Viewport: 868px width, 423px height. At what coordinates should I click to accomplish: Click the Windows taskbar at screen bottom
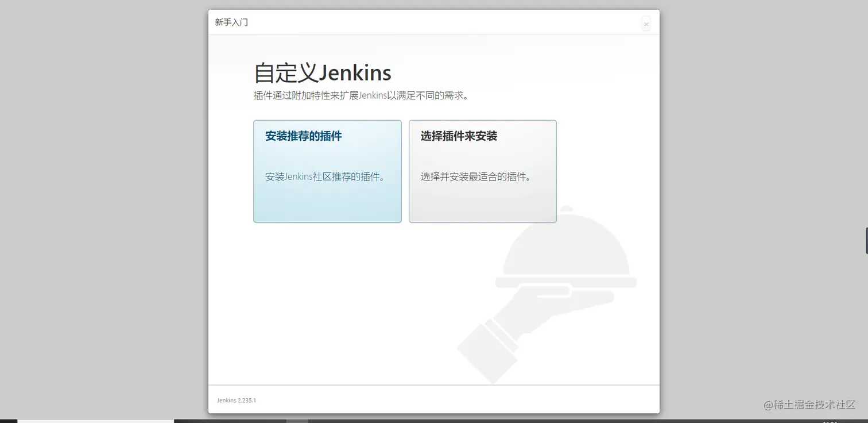(434, 421)
